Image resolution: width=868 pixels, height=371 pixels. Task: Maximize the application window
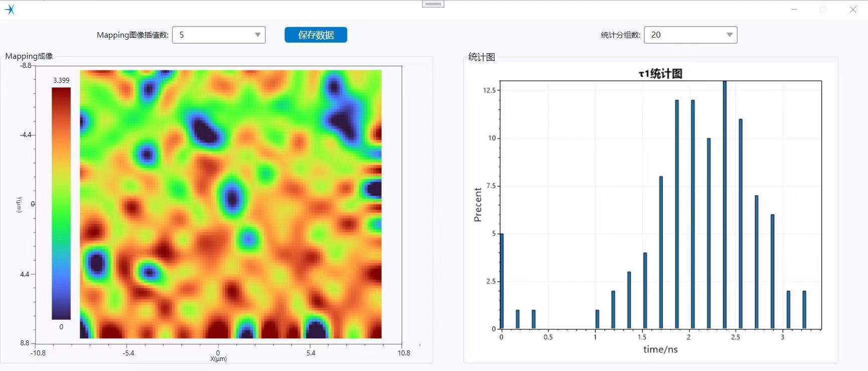(x=823, y=10)
